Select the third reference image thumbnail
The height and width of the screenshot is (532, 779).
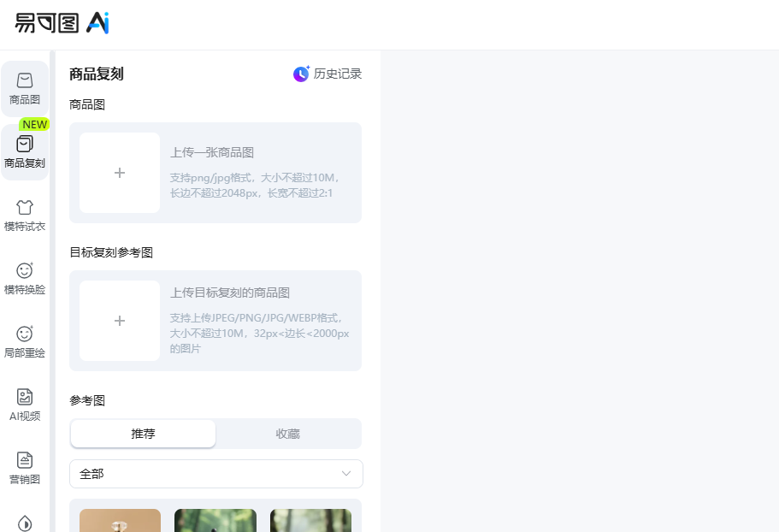pyautogui.click(x=310, y=520)
